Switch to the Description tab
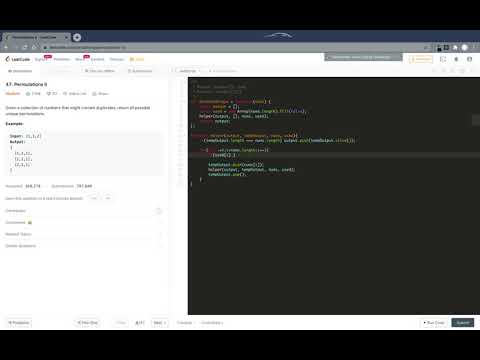 point(20,71)
